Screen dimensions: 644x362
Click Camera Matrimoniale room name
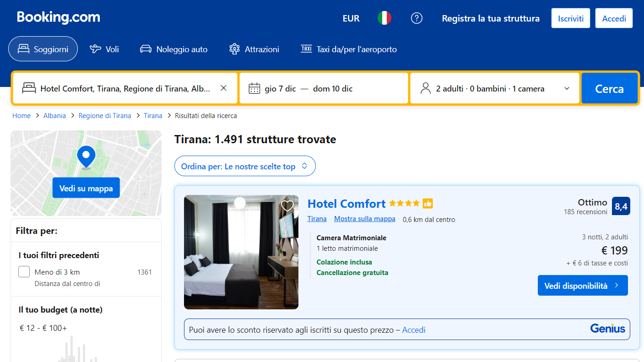[352, 238]
